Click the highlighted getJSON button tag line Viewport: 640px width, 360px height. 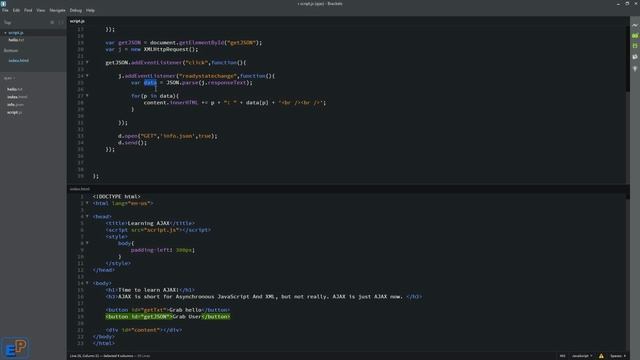[x=168, y=317]
